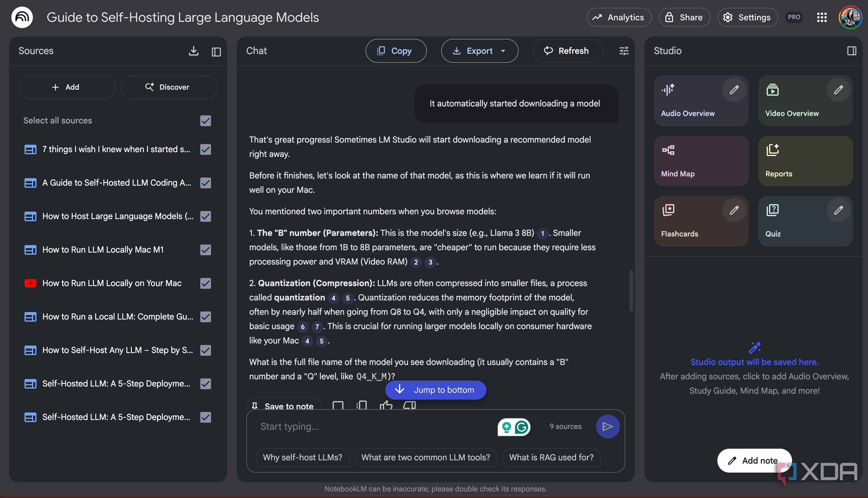Open citation 1 after Llama 3 8B
The height and width of the screenshot is (498, 868).
click(542, 234)
